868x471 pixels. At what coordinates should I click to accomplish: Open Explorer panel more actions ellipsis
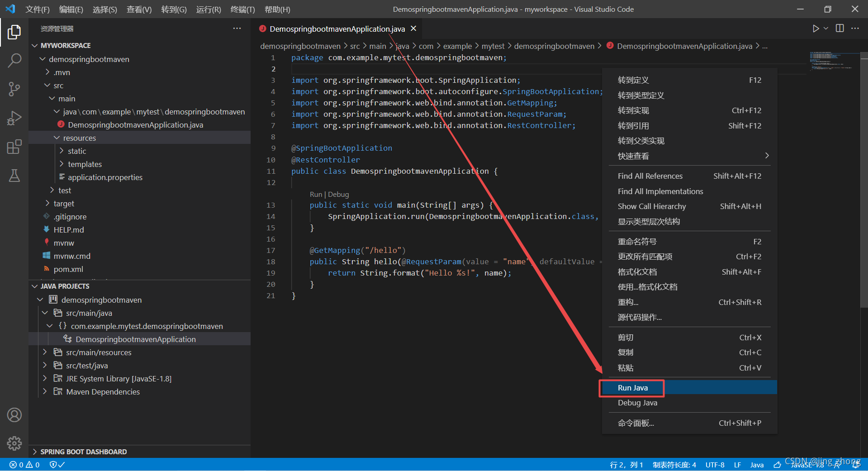[x=237, y=29]
